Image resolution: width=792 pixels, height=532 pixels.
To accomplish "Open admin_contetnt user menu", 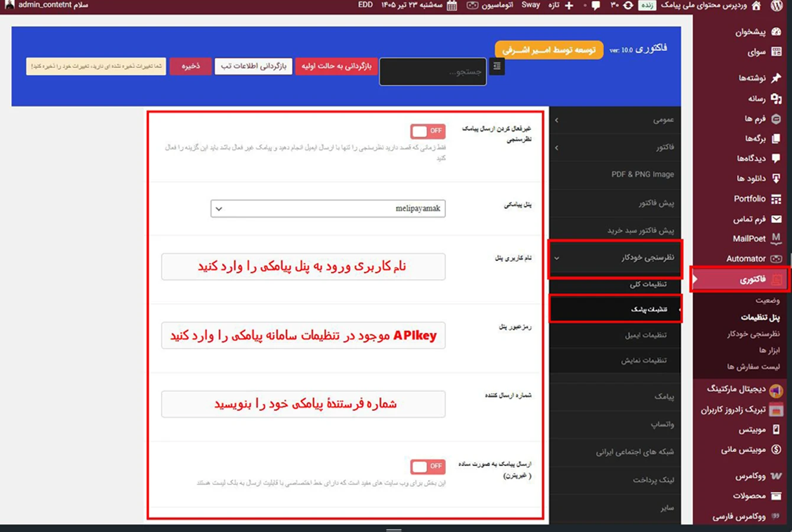I will (47, 5).
